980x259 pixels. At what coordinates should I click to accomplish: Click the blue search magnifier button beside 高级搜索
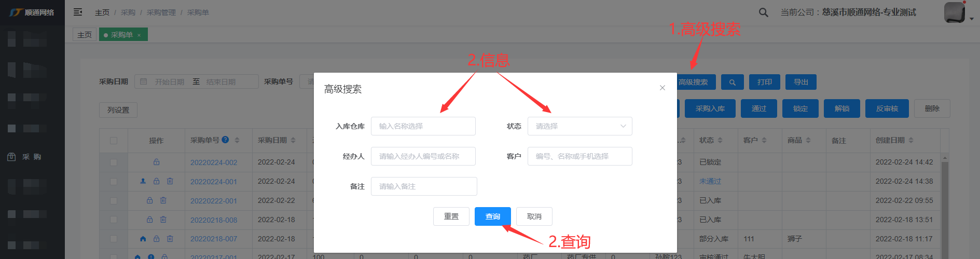tap(732, 82)
